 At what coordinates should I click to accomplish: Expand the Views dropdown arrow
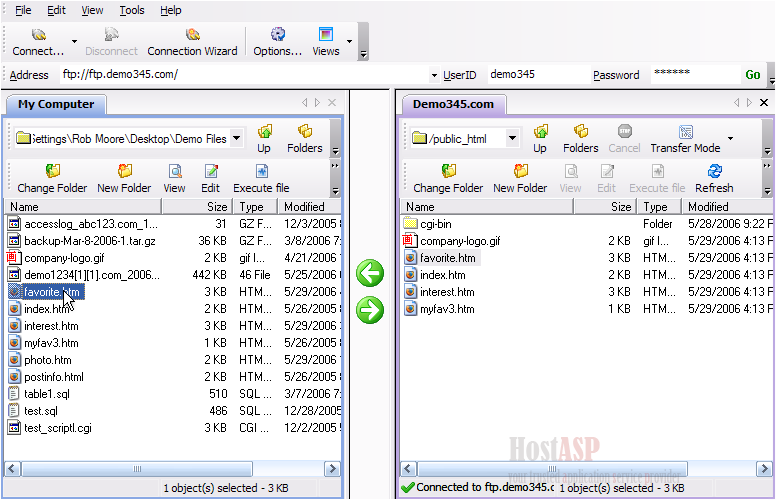349,42
